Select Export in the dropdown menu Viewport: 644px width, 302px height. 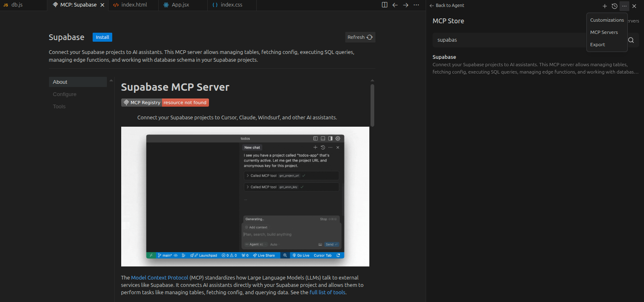tap(597, 45)
